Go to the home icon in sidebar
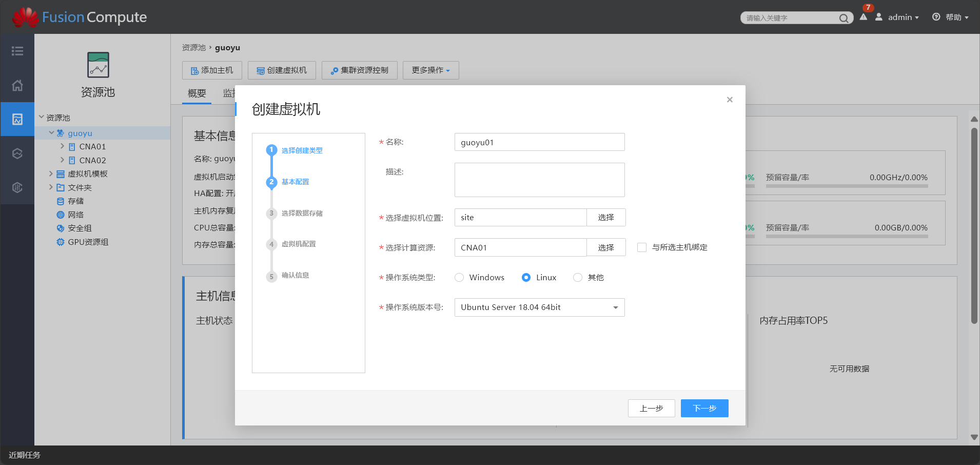Image resolution: width=980 pixels, height=465 pixels. click(17, 85)
